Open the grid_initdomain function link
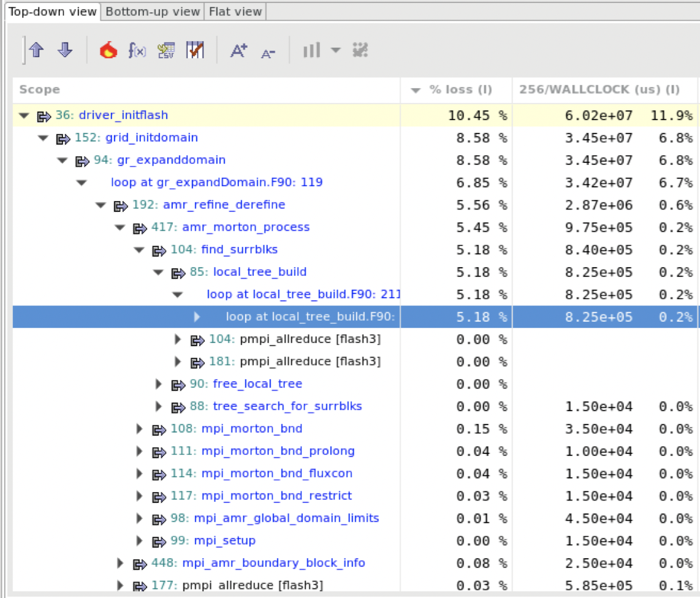Image resolution: width=700 pixels, height=598 pixels. pyautogui.click(x=151, y=137)
